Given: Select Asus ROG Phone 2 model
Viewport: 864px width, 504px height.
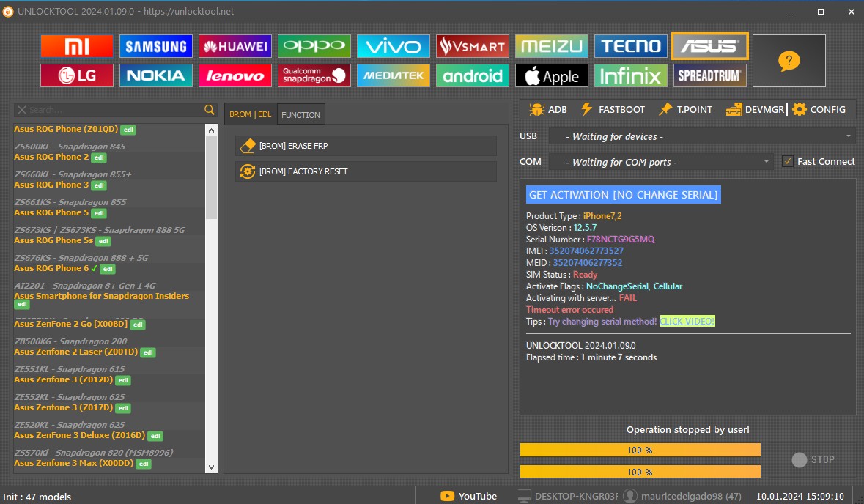Looking at the screenshot, I should coord(51,157).
